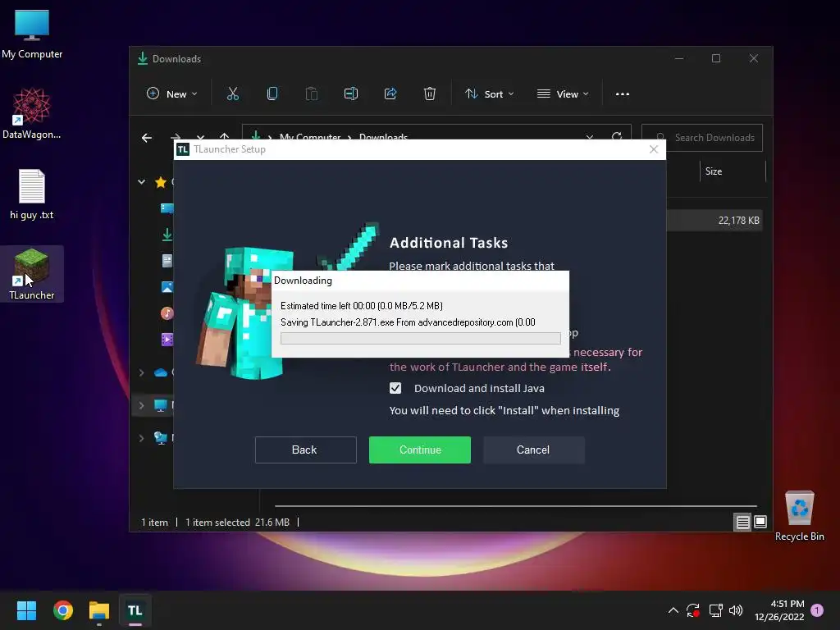Viewport: 840px width, 630px height.
Task: Open the See more ellipsis menu
Action: click(x=623, y=94)
